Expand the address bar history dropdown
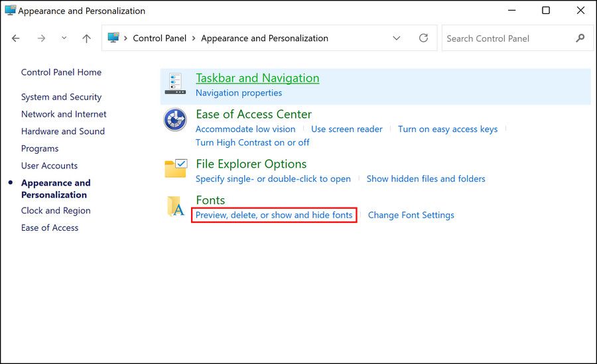 pos(397,38)
